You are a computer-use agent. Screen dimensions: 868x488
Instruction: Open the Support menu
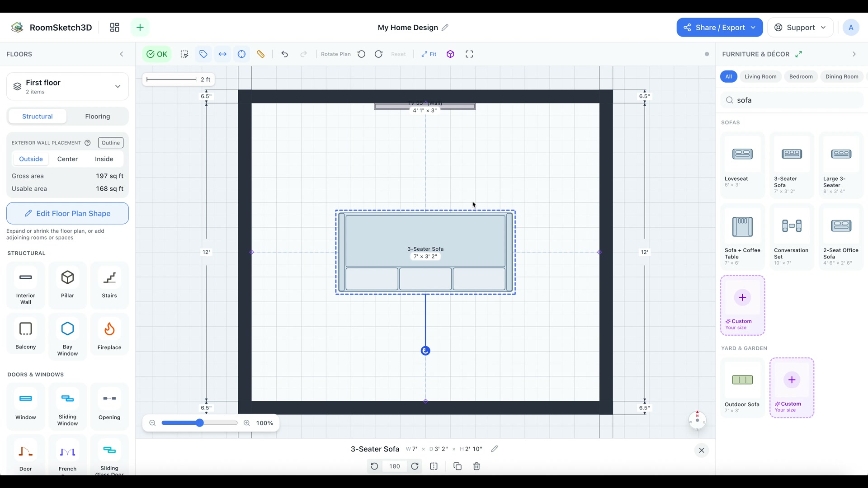pyautogui.click(x=801, y=28)
